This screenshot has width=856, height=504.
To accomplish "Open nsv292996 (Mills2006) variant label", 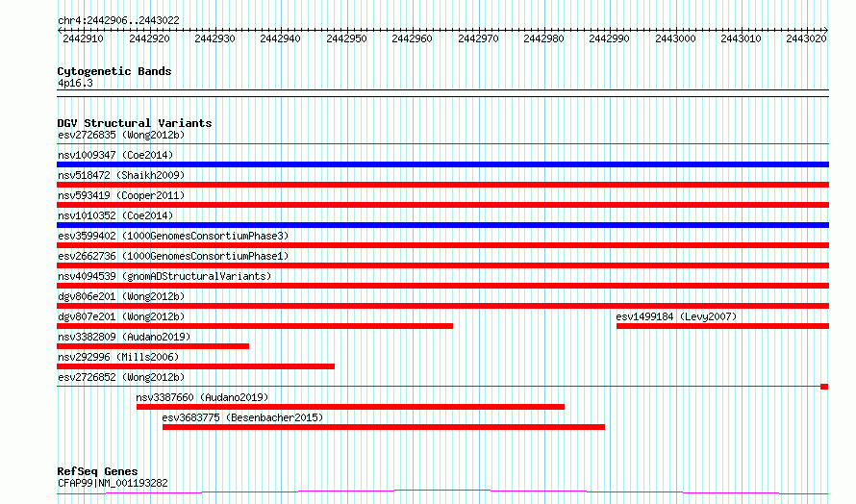I will [x=118, y=357].
